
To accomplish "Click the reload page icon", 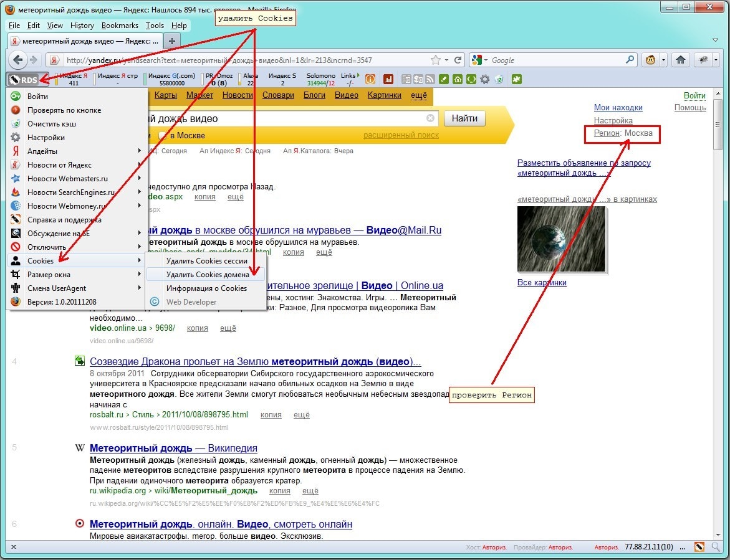I will (x=458, y=60).
